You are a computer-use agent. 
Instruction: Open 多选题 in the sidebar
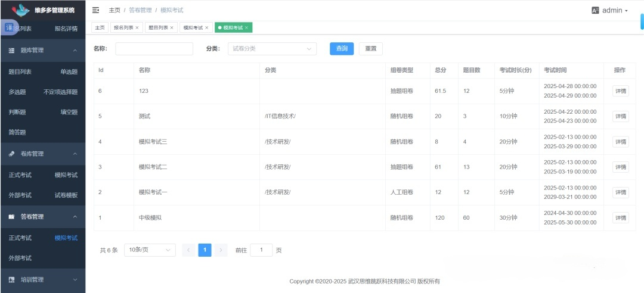pyautogui.click(x=17, y=92)
